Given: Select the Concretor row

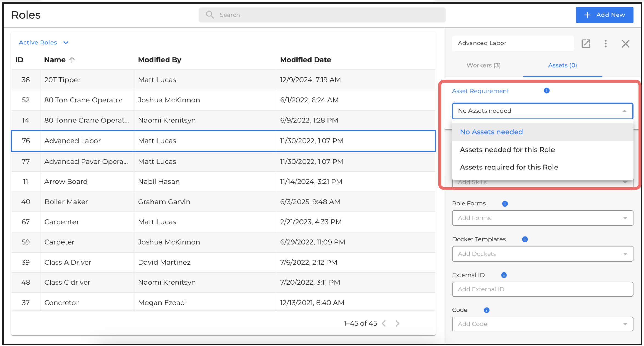Looking at the screenshot, I should pyautogui.click(x=223, y=303).
